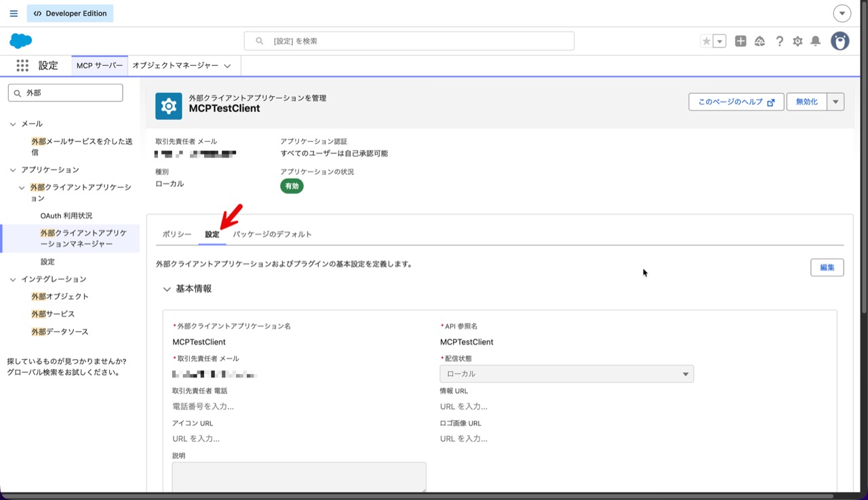Click the global actions plus icon

741,41
